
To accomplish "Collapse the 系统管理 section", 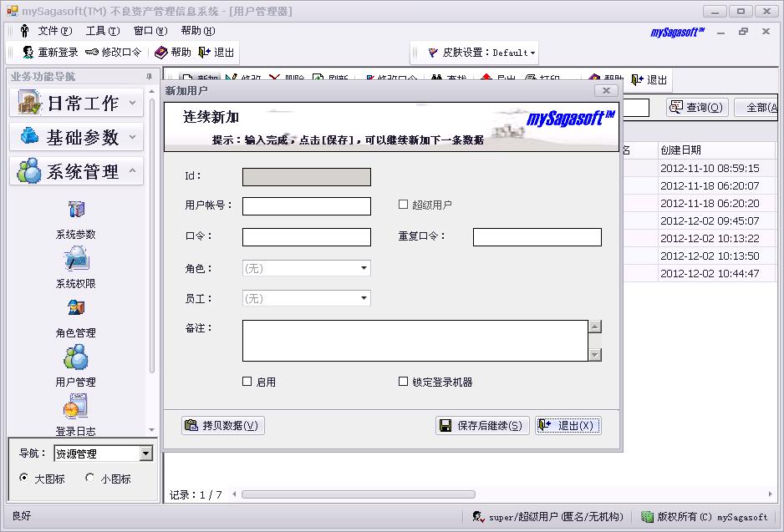I will tap(133, 171).
